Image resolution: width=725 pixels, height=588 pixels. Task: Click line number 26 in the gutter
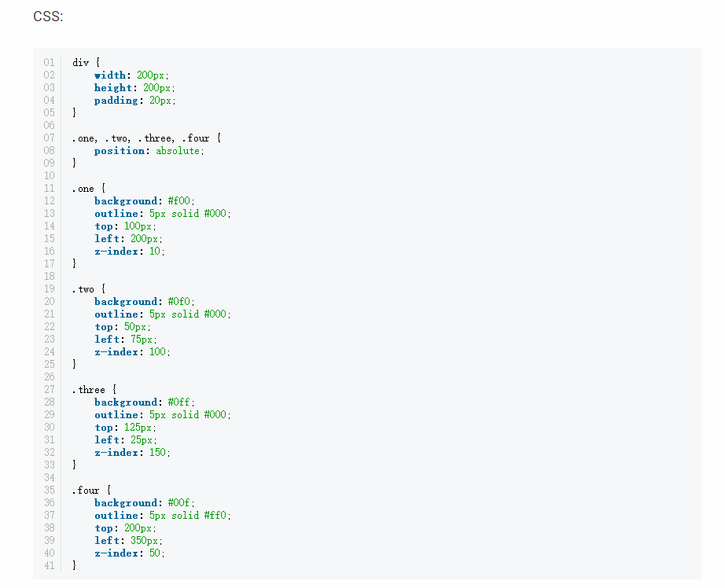point(49,377)
